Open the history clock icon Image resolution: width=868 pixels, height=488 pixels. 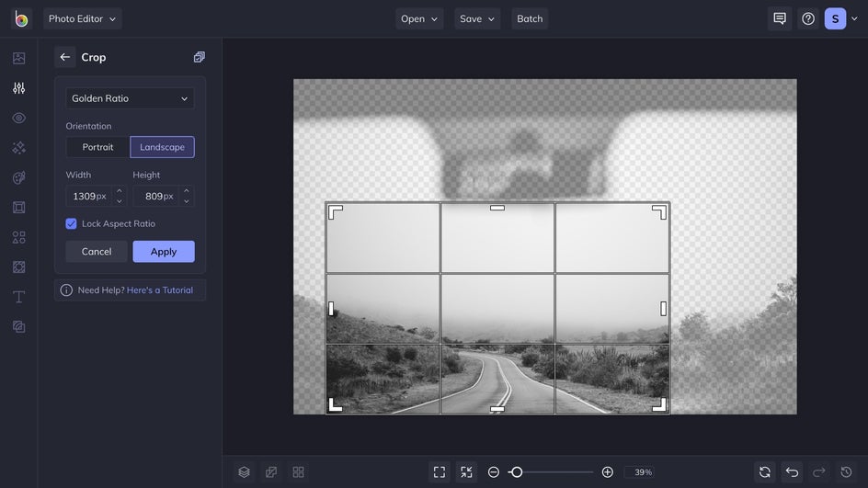[847, 472]
